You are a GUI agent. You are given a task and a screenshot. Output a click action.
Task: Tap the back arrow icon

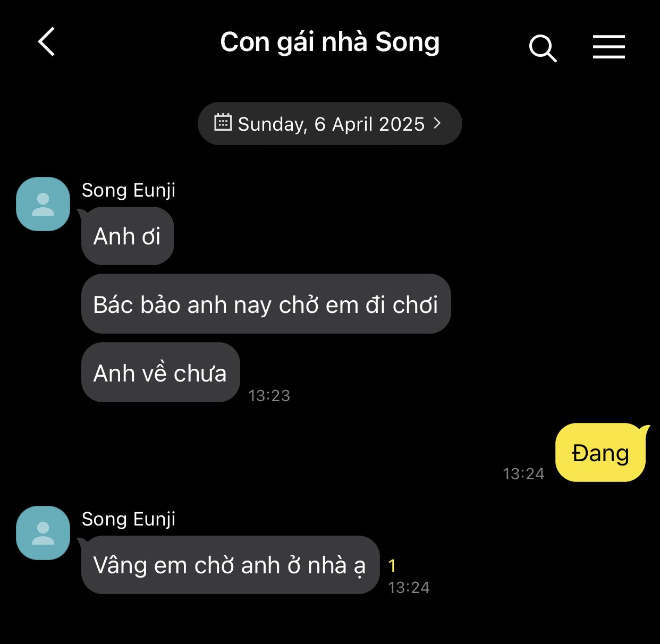47,42
